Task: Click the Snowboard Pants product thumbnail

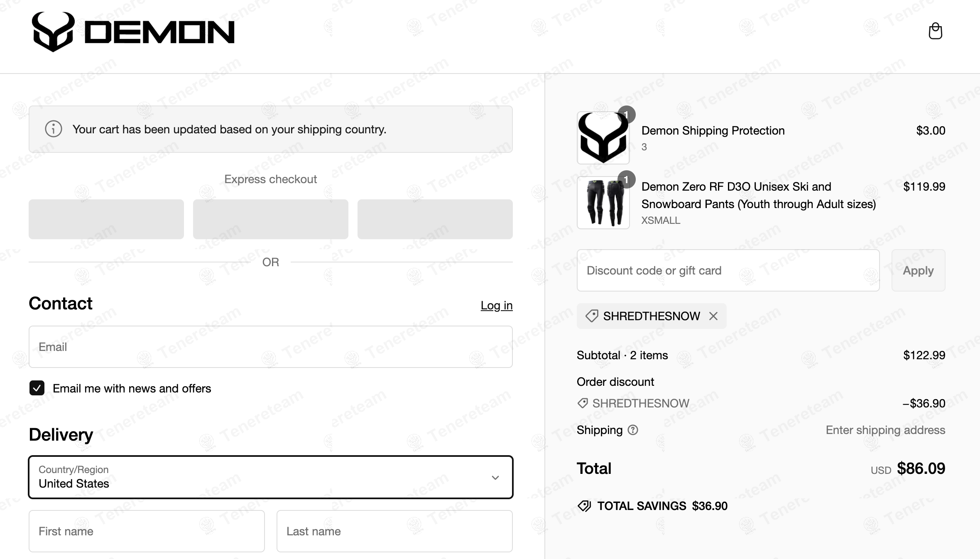Action: (603, 203)
